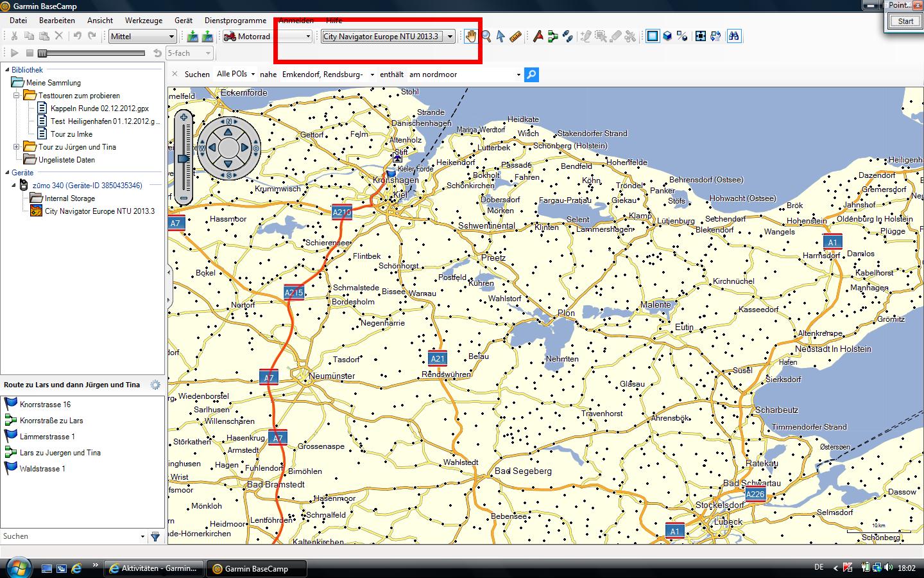This screenshot has height=578, width=924.
Task: Open the Motorrad activity profile dropdown
Action: click(x=307, y=37)
